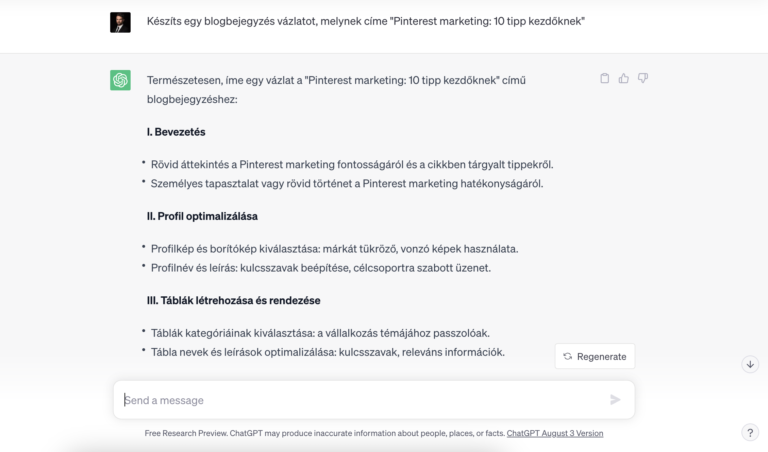Viewport: 768px width, 452px height.
Task: Open the ChatGPT August 3 Version link
Action: click(555, 434)
